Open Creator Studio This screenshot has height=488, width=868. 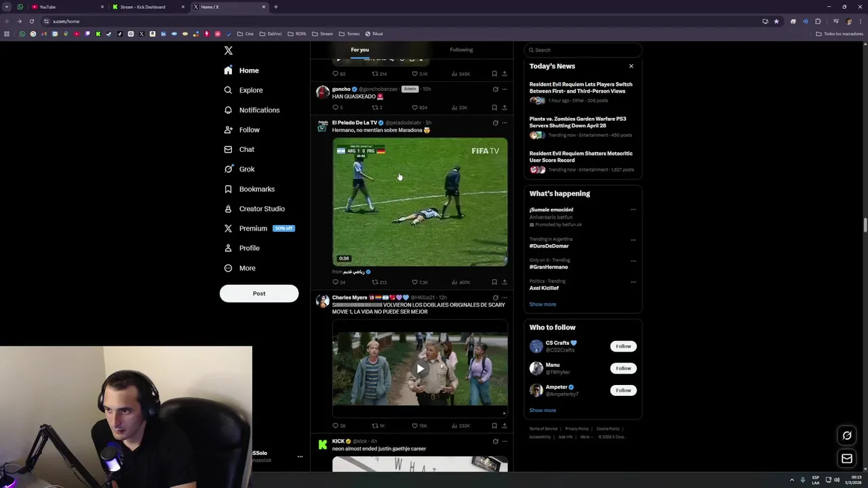(x=254, y=209)
